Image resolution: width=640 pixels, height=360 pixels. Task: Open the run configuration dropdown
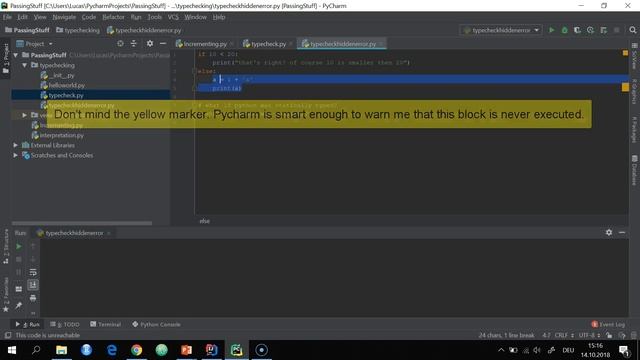pyautogui.click(x=502, y=30)
